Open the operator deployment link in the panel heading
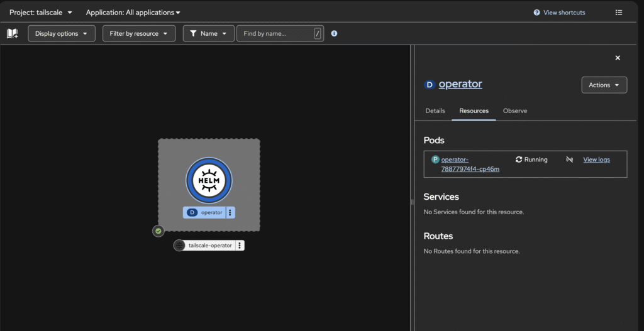Viewport: 644px width, 331px height. click(460, 84)
